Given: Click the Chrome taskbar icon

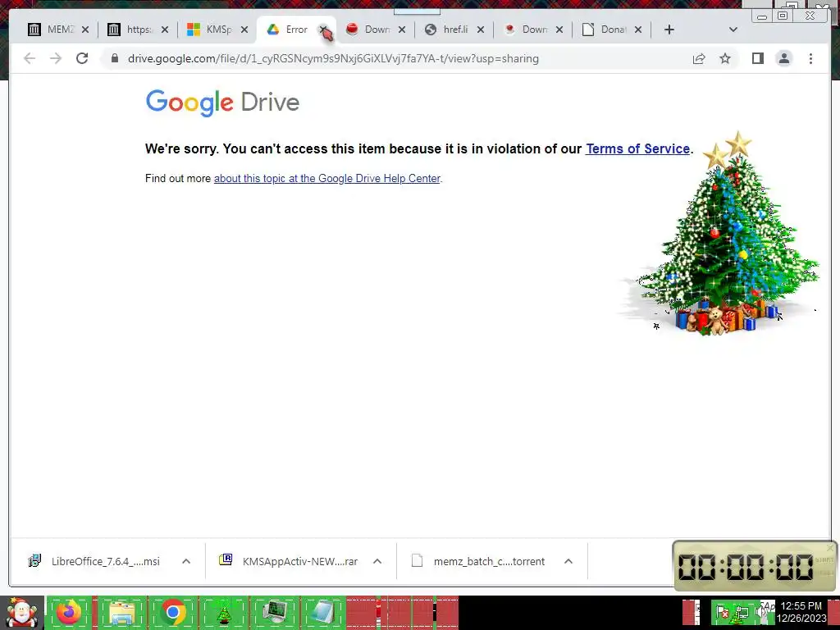Looking at the screenshot, I should pos(173,613).
